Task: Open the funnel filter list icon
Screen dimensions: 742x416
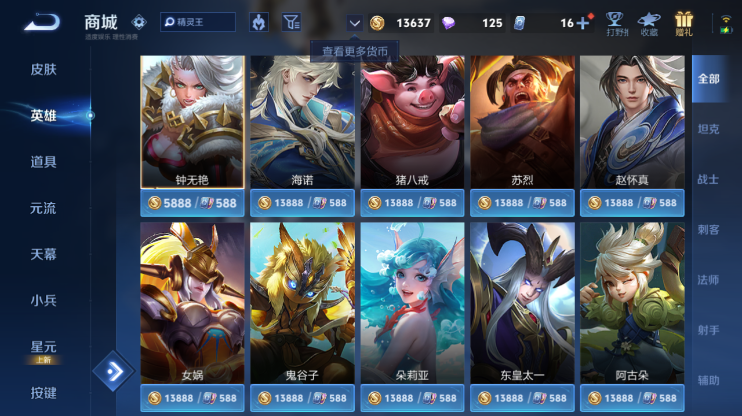Action: click(292, 22)
